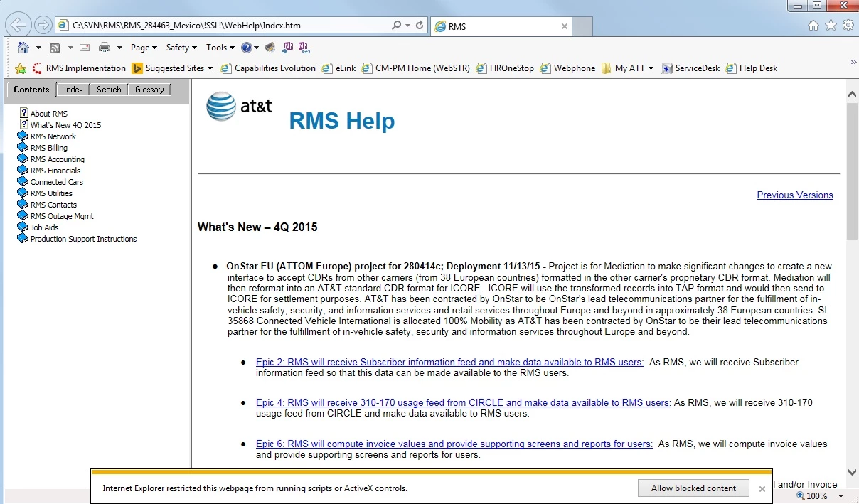
Task: Click the AT&T globe logo
Action: pos(221,107)
